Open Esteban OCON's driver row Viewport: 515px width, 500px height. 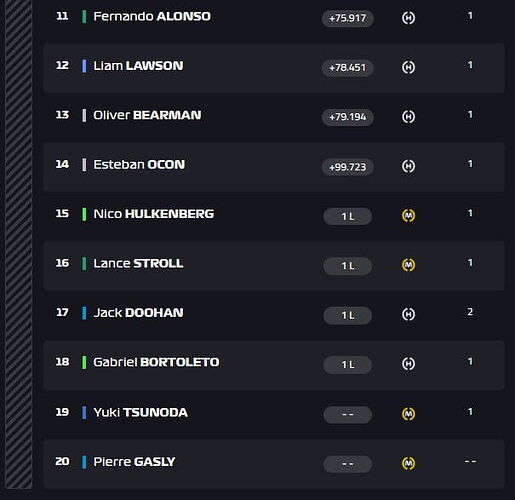(274, 167)
